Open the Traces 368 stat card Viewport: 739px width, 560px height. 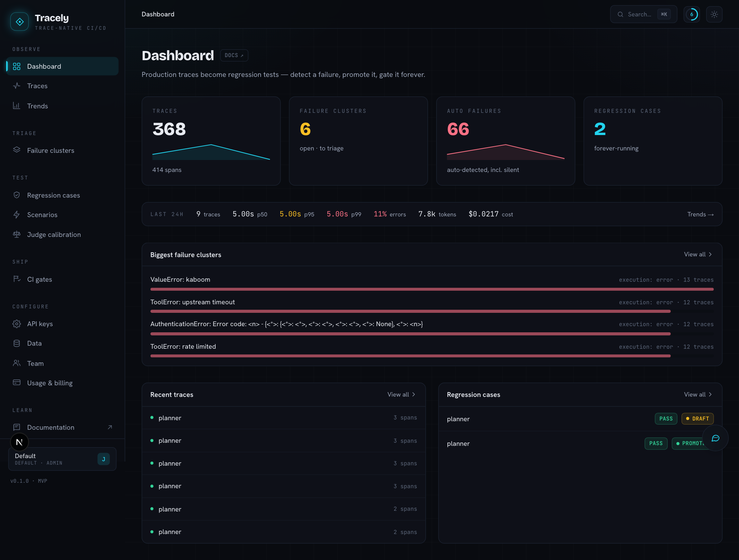pyautogui.click(x=211, y=141)
